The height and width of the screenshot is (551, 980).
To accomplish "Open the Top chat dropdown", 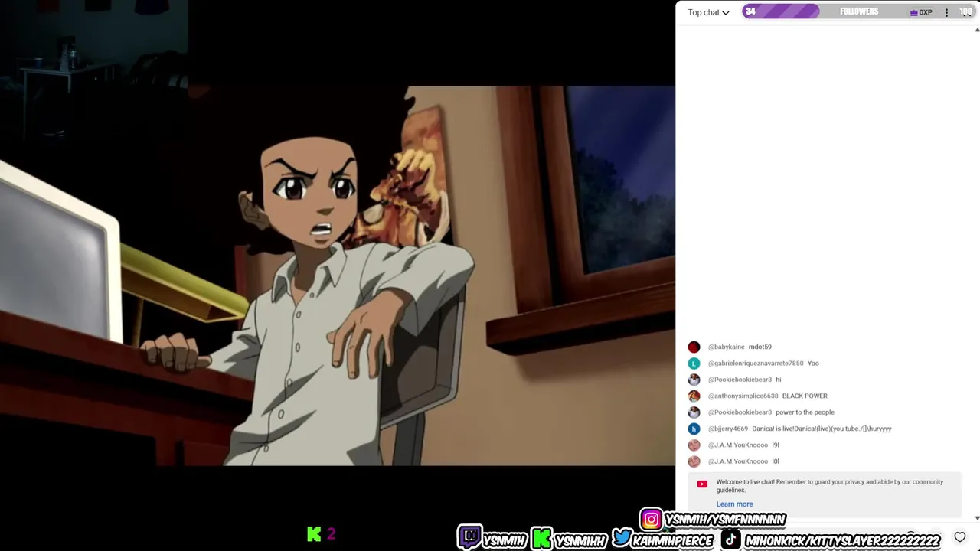I will 708,12.
